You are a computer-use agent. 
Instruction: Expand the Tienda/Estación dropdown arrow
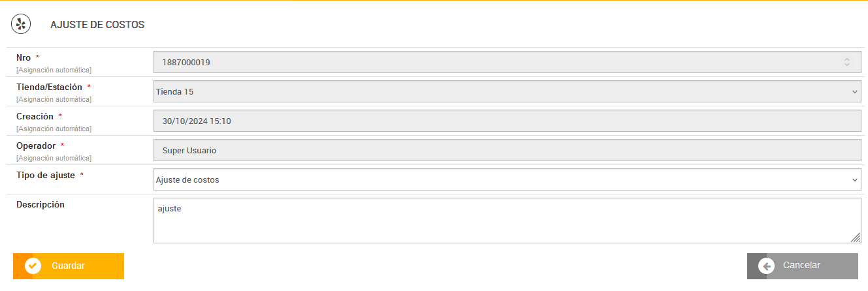[855, 92]
